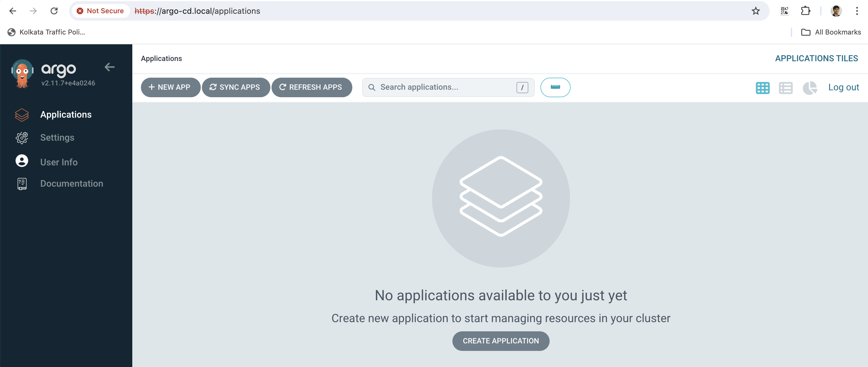Open the Settings page in the sidebar
This screenshot has height=367, width=868.
click(x=57, y=137)
